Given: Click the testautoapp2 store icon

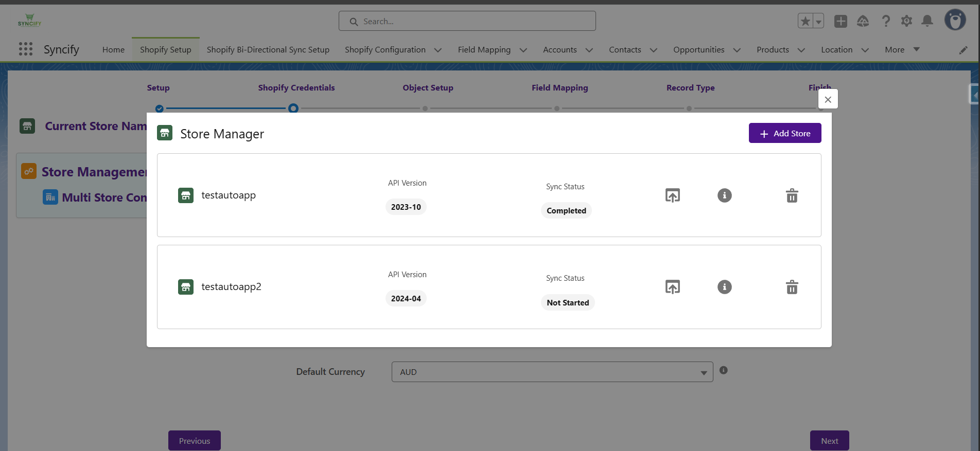Looking at the screenshot, I should pyautogui.click(x=186, y=287).
